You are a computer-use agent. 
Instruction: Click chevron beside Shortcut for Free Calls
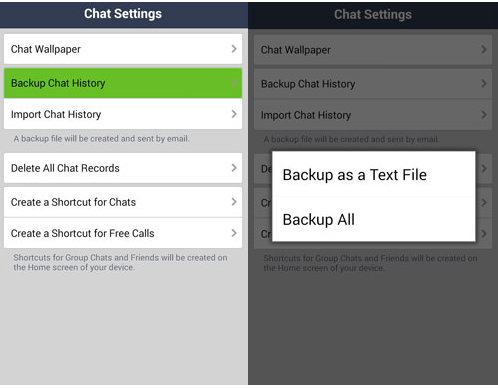click(x=234, y=233)
